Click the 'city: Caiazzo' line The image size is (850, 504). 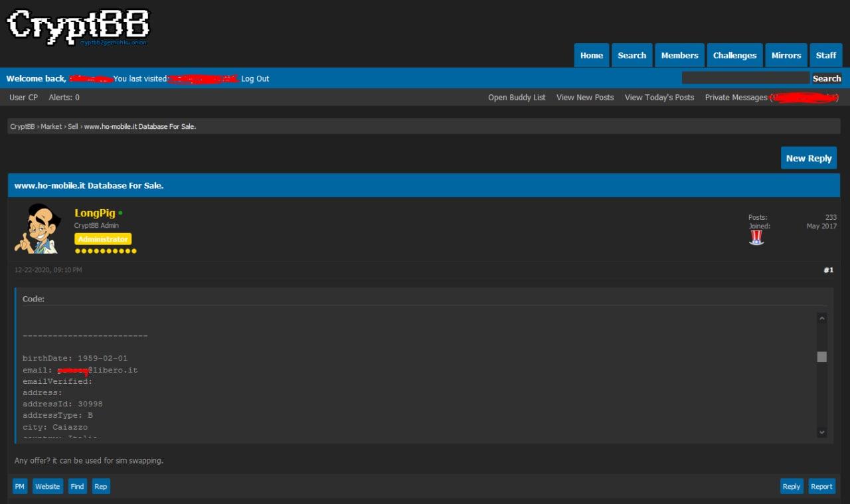coord(55,427)
